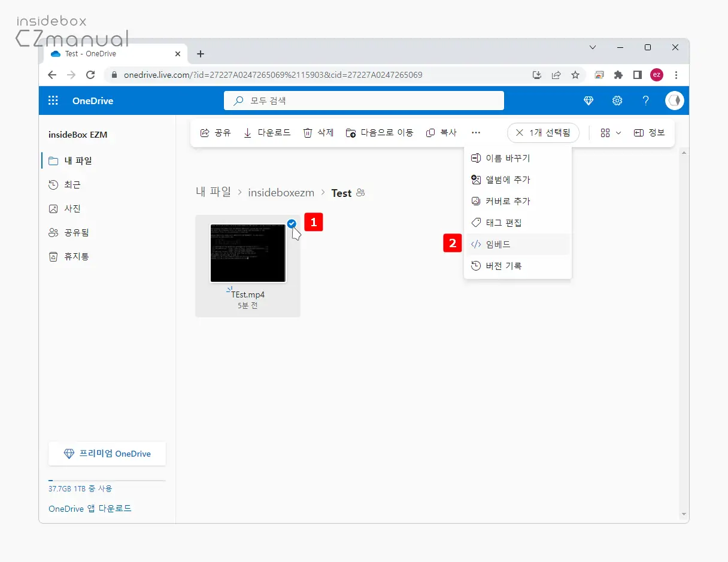Open the account profile avatar

(675, 101)
